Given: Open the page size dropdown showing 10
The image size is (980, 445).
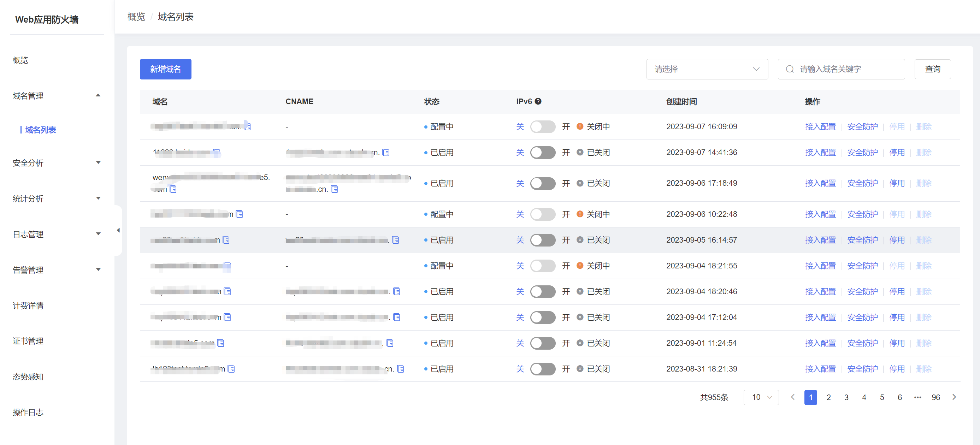Looking at the screenshot, I should (x=761, y=397).
